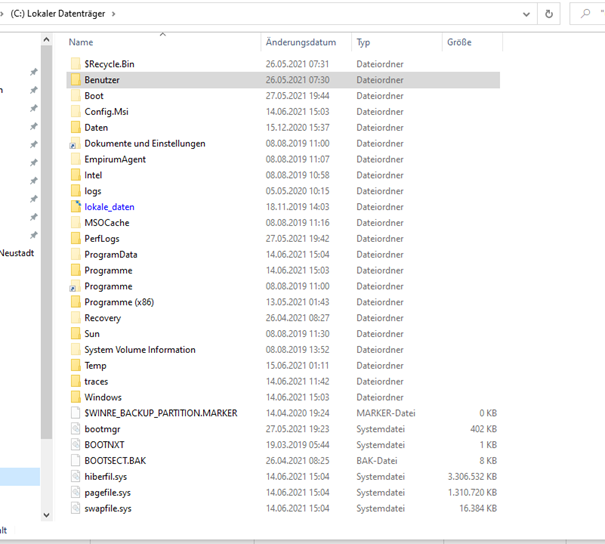Click the 1.310.720 KB size value
Image resolution: width=605 pixels, height=544 pixels.
(x=472, y=492)
